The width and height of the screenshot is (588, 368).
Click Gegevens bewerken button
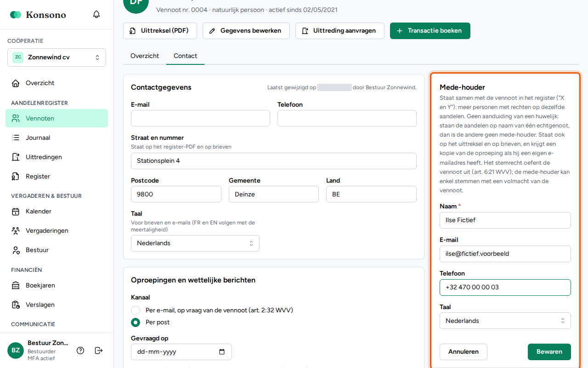pos(246,31)
